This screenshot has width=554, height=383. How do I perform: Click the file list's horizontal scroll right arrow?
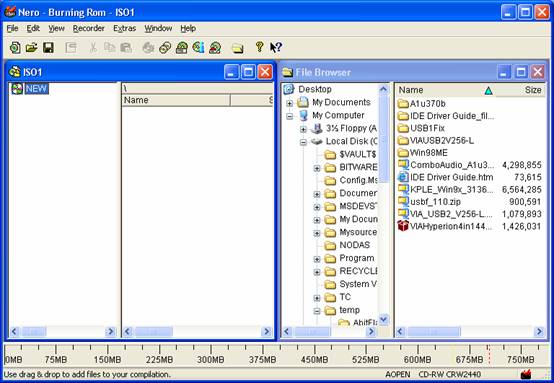pos(539,331)
